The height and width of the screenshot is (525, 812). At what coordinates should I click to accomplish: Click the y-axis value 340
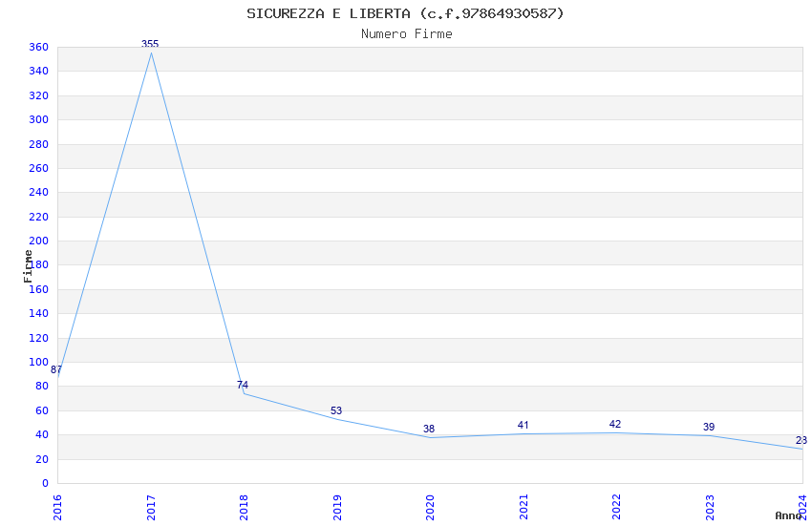[39, 71]
